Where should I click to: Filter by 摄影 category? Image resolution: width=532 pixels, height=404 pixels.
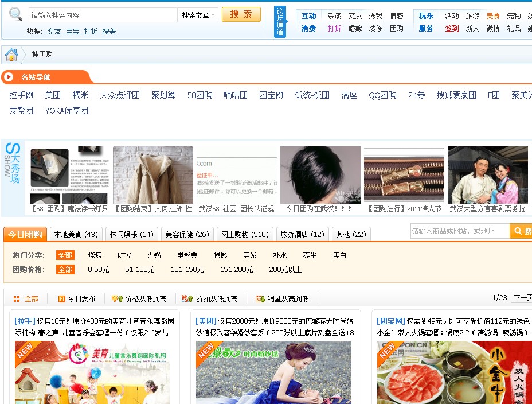[221, 255]
